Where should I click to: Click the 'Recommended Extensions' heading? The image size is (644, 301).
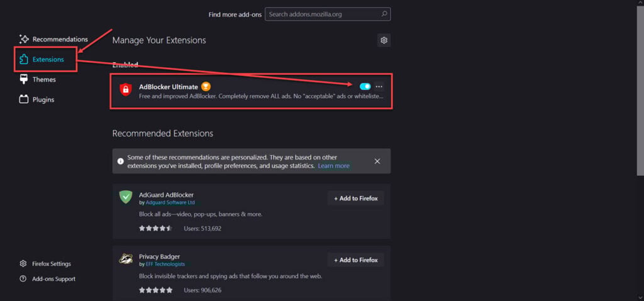click(163, 133)
